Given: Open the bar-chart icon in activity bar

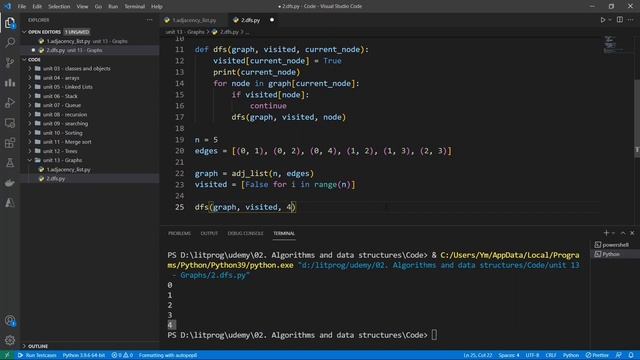Looking at the screenshot, I should (x=10, y=82).
